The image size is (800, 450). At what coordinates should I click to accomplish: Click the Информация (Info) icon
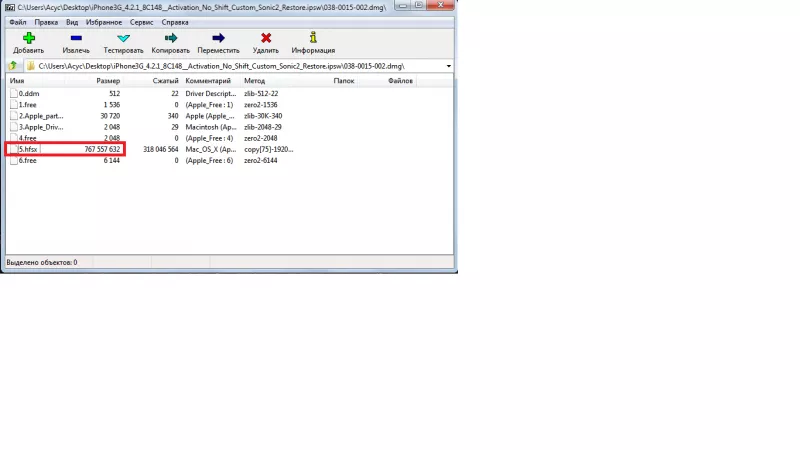[x=313, y=37]
